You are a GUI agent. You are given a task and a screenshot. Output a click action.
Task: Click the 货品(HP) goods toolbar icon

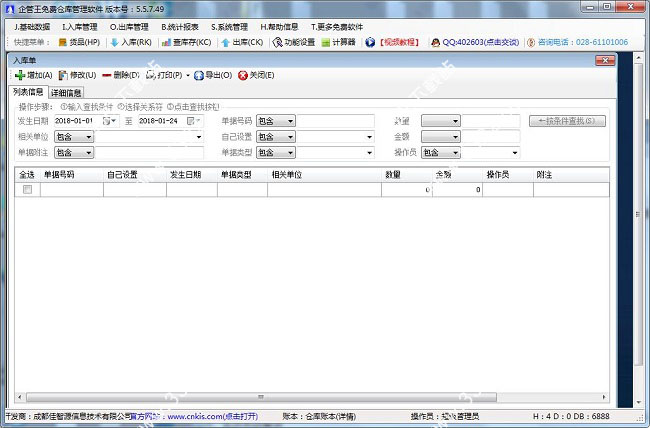click(78, 43)
